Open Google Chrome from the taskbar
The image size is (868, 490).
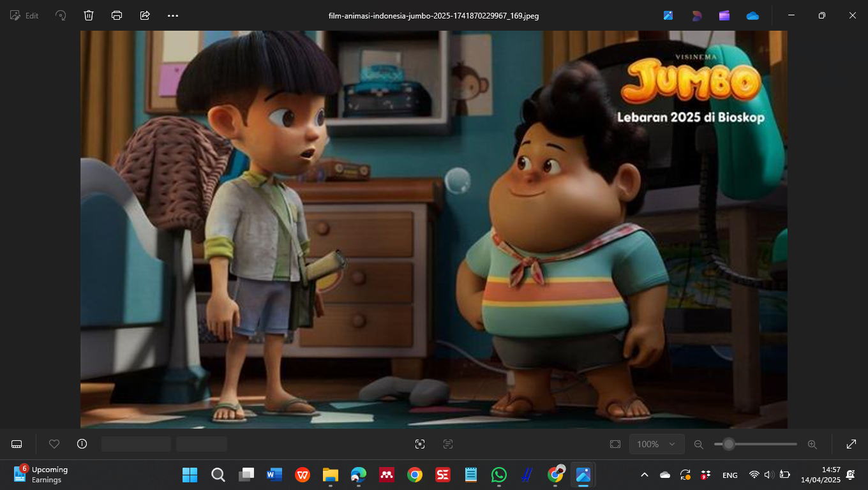[415, 475]
